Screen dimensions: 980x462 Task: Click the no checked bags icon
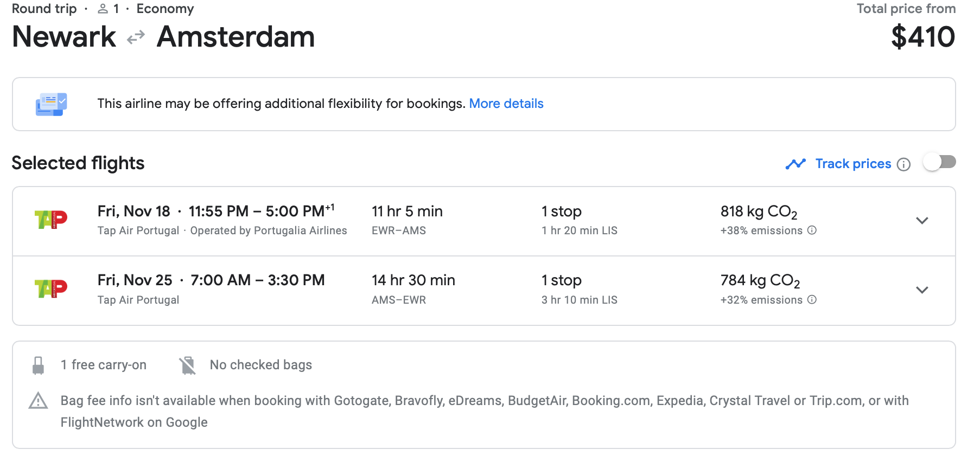coord(187,365)
